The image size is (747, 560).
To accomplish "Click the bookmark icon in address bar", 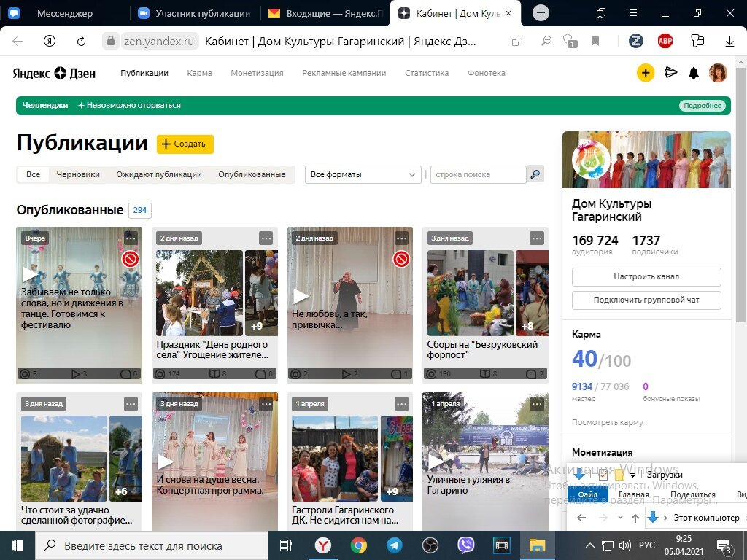I will coord(595,42).
